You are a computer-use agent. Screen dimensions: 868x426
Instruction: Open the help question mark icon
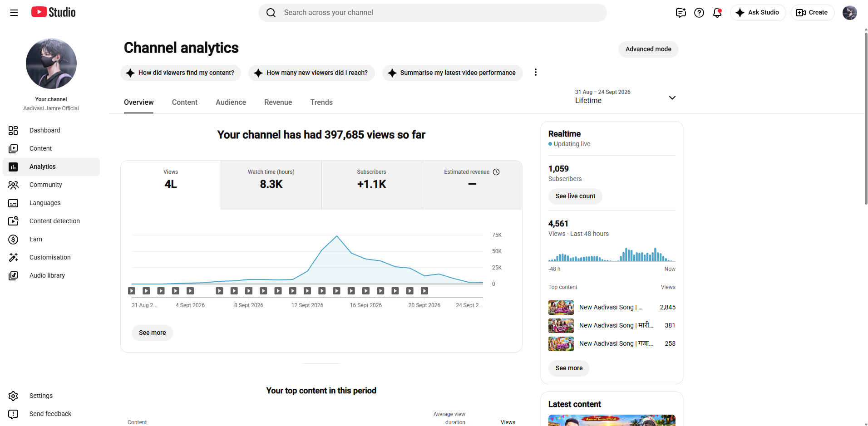(x=699, y=13)
